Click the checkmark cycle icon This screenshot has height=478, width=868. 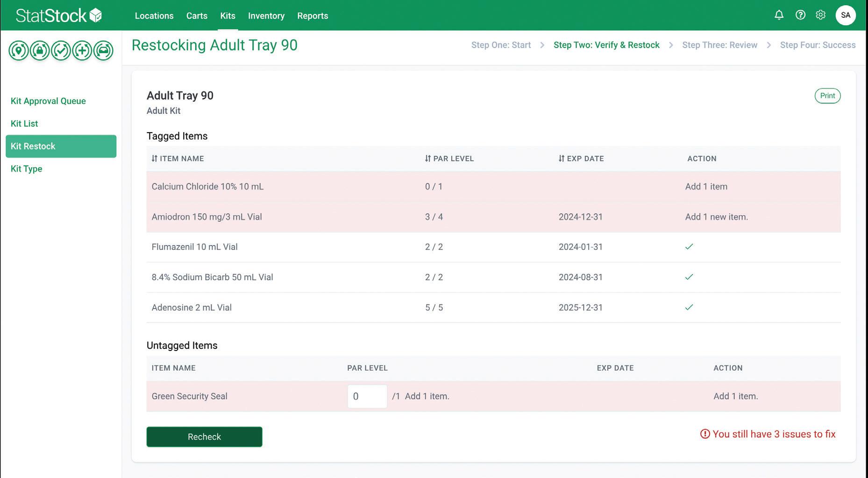(x=61, y=50)
